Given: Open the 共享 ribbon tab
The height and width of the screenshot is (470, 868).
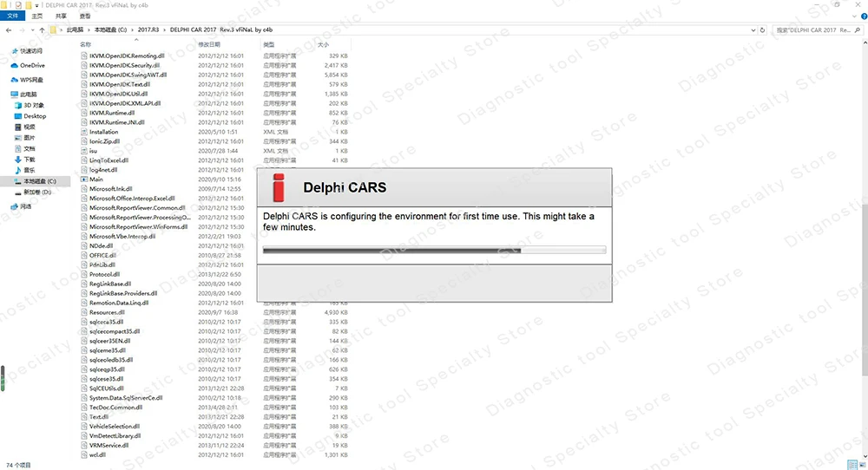Looking at the screenshot, I should point(61,16).
